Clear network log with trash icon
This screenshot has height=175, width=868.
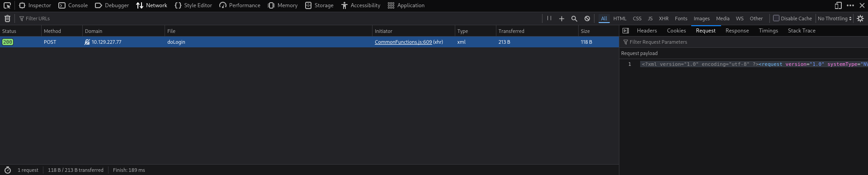[x=7, y=18]
